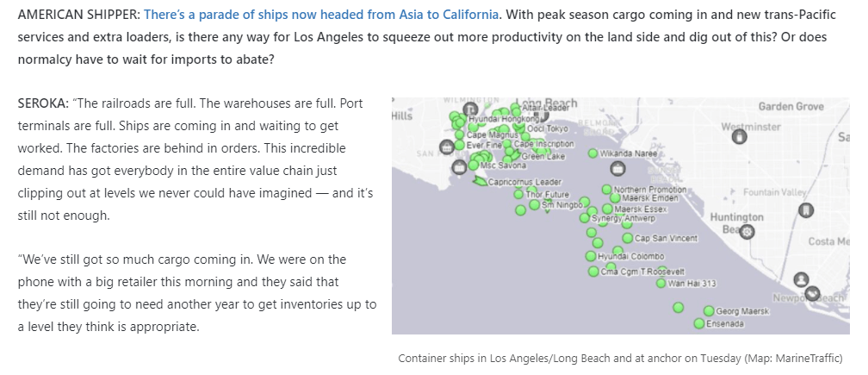Click the Wikanda Naree ship marker

tap(592, 153)
